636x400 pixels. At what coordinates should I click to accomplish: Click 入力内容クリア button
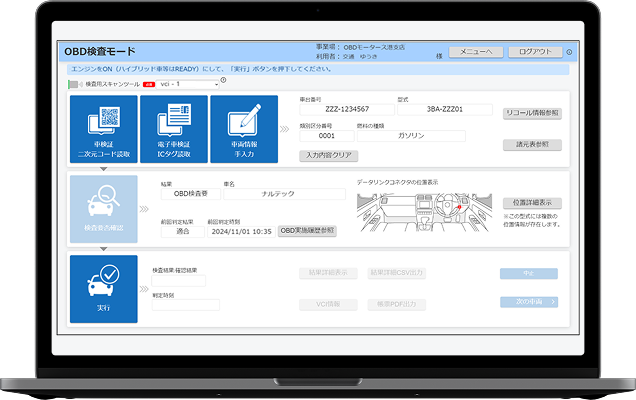329,155
